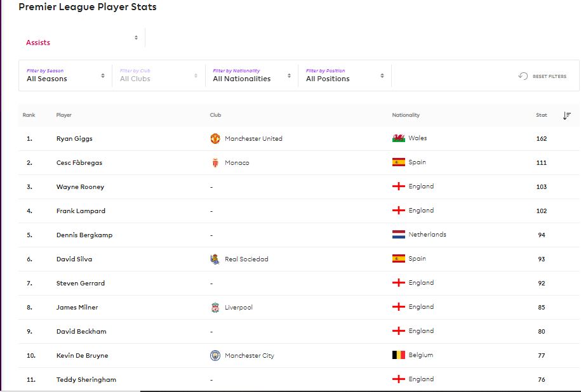
Task: Expand the Filter by Nationality dropdown
Action: point(251,75)
